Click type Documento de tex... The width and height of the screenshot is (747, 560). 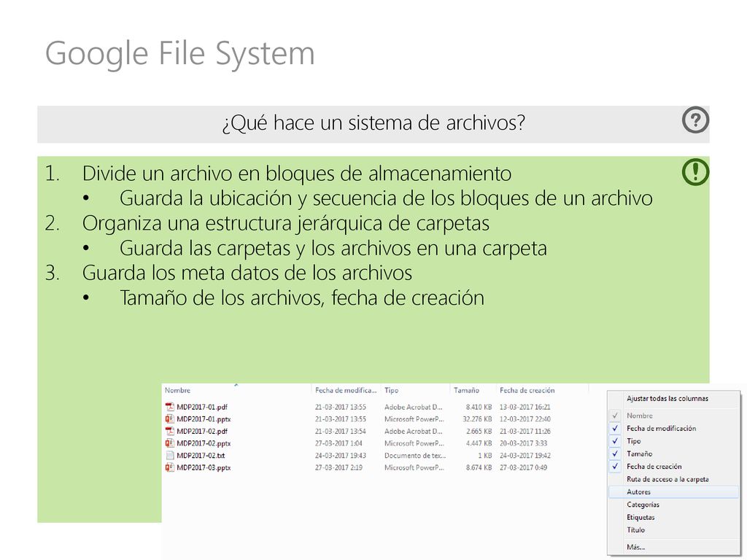coord(415,455)
